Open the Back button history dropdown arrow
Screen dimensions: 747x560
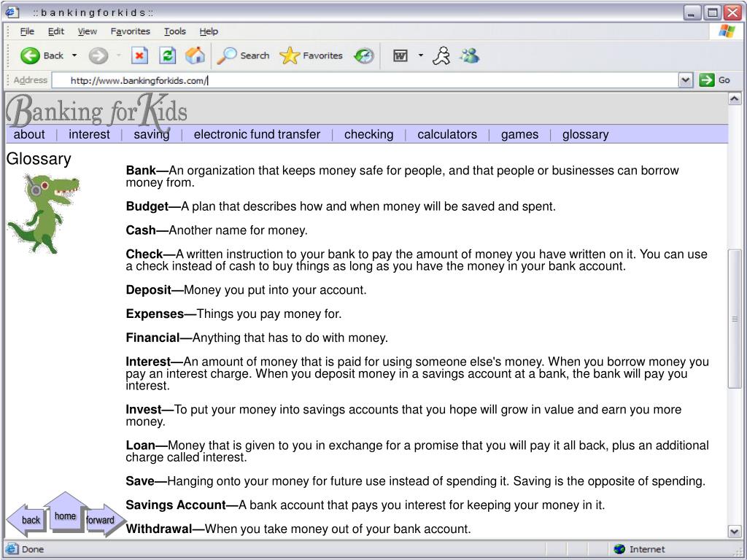pos(74,55)
